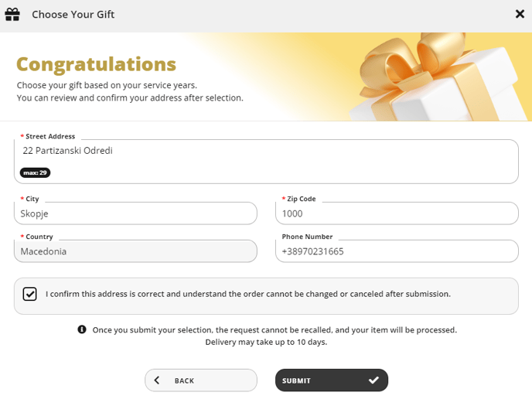532x406 pixels.
Task: Click the confirmation statement text about address correctness
Action: (248, 294)
